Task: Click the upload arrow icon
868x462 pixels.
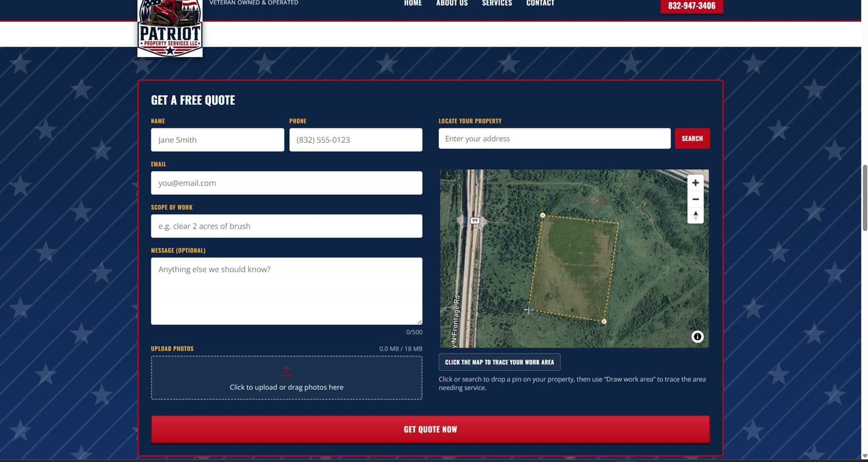Action: (286, 372)
